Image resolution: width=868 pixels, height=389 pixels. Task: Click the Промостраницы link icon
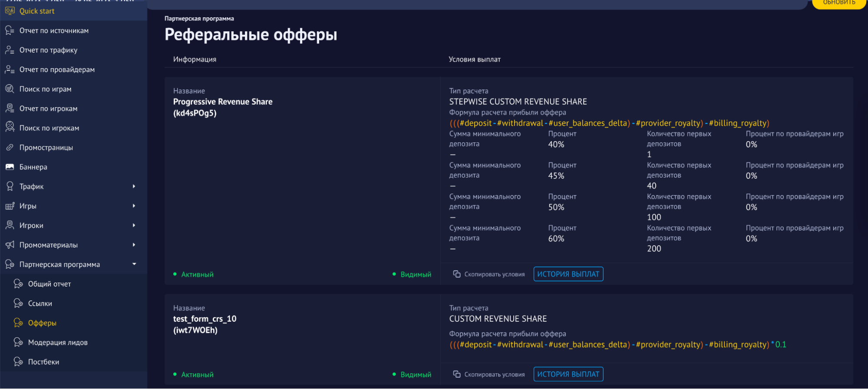tap(10, 148)
